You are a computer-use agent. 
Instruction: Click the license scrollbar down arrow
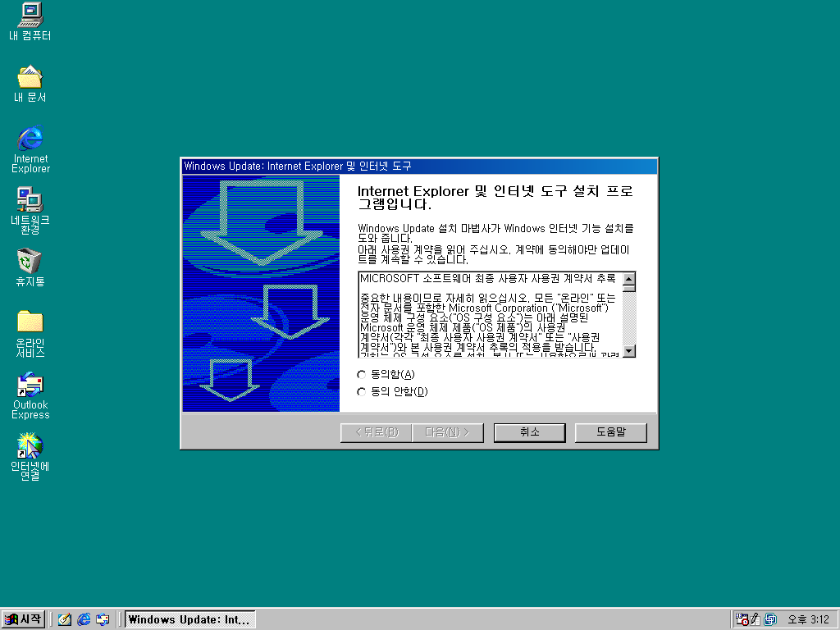tap(629, 351)
